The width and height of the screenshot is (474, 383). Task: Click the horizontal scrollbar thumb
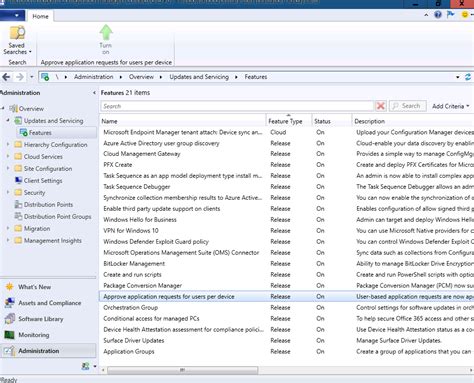pos(182,370)
